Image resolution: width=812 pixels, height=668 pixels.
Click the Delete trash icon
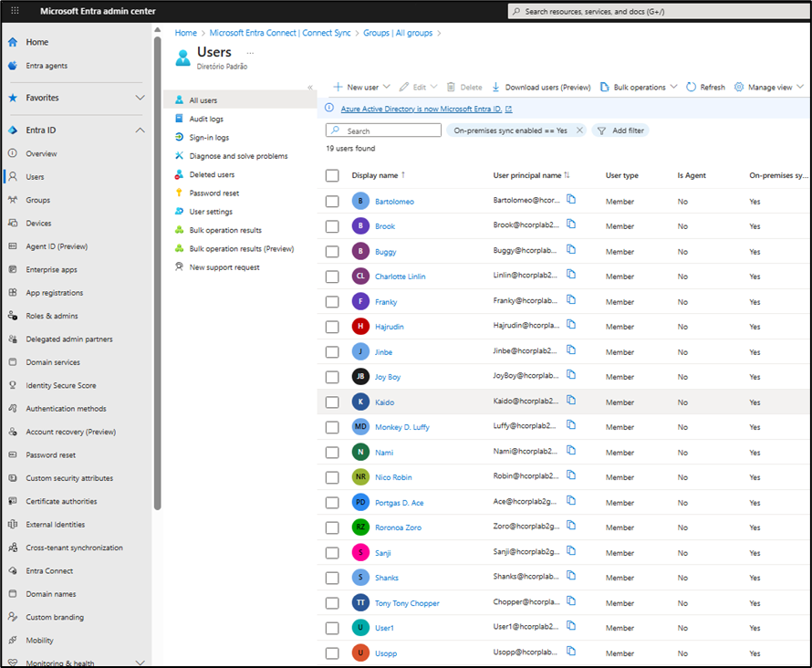pos(451,88)
